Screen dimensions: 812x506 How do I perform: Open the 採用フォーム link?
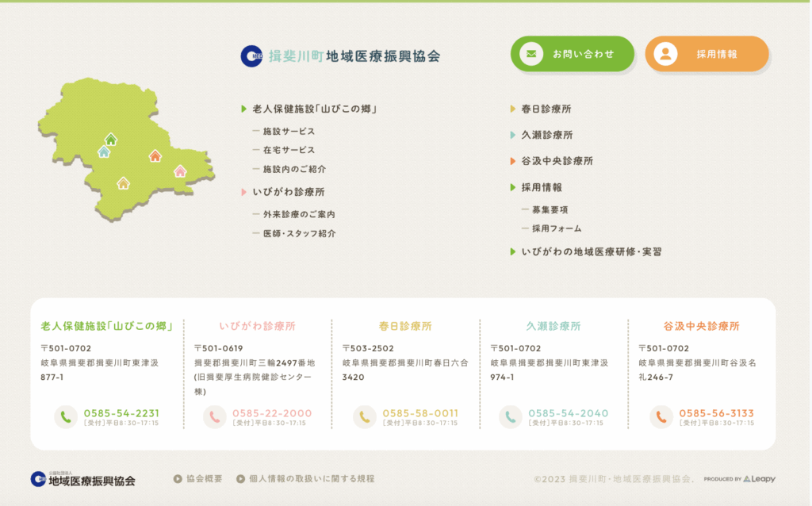557,228
